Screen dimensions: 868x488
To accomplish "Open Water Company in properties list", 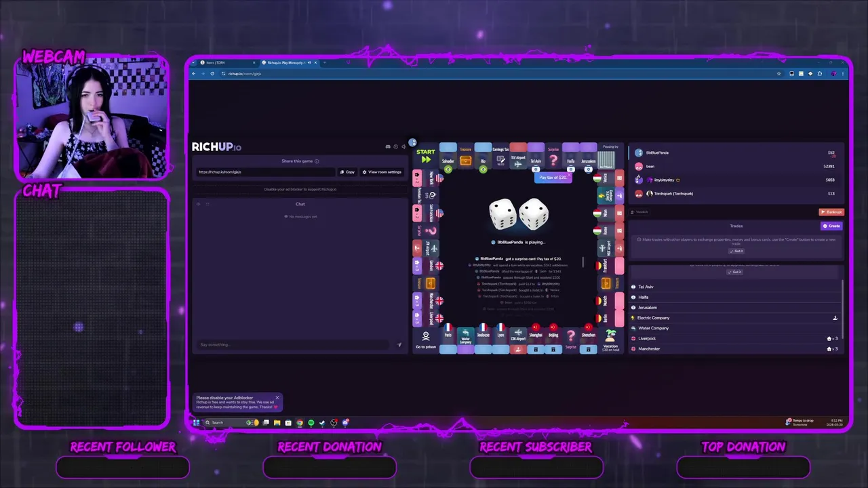I will coord(734,328).
